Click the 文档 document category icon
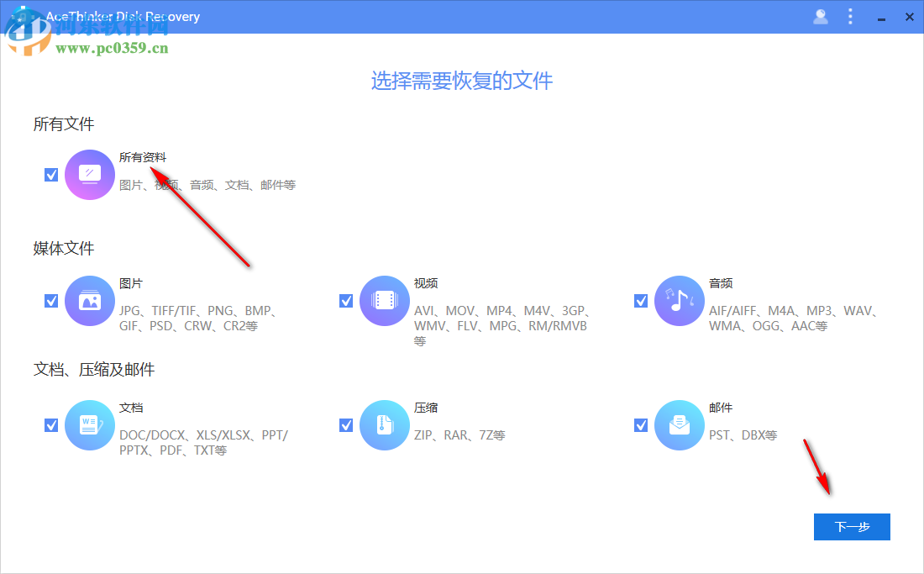This screenshot has height=574, width=924. coord(90,424)
